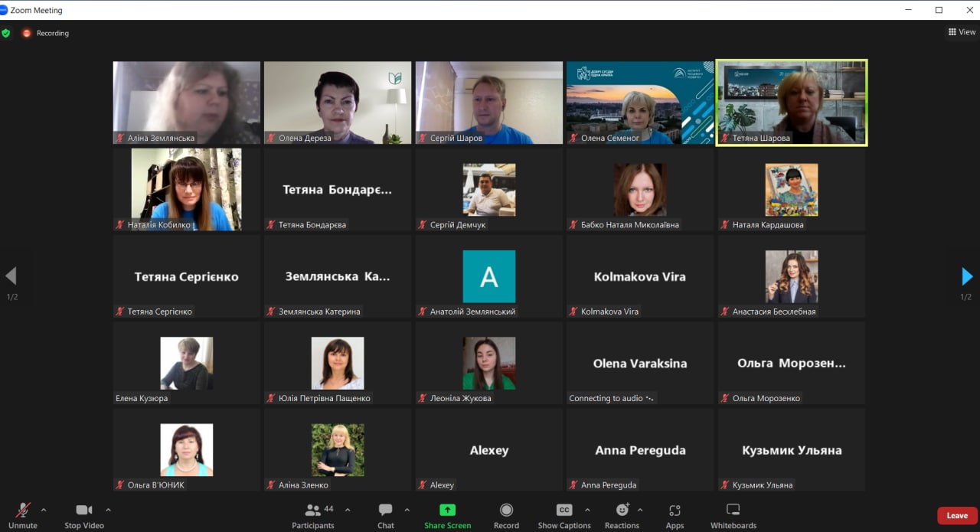Image resolution: width=980 pixels, height=532 pixels.
Task: Click the green encryption shield icon
Action: pyautogui.click(x=6, y=33)
